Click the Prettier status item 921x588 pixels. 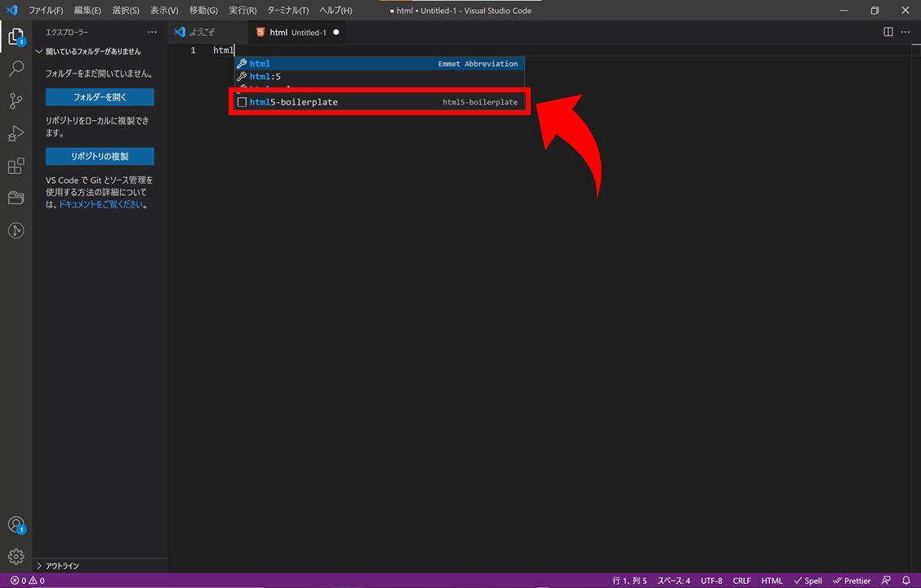[x=851, y=581]
